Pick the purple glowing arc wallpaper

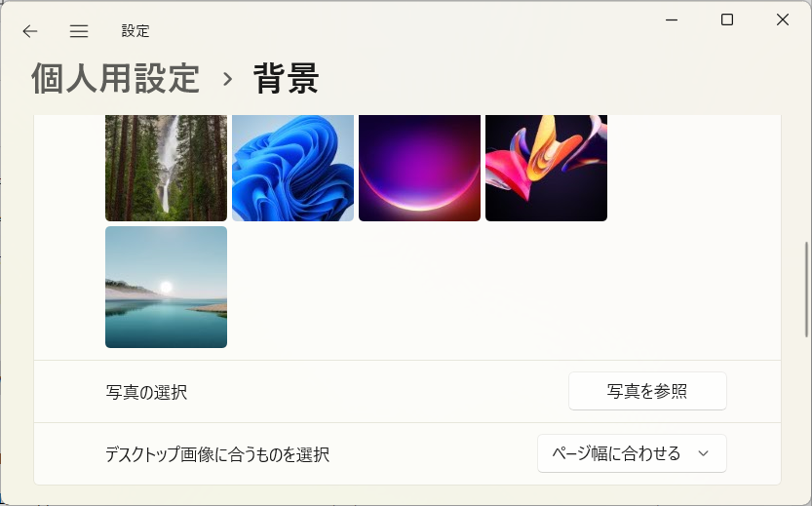point(419,168)
